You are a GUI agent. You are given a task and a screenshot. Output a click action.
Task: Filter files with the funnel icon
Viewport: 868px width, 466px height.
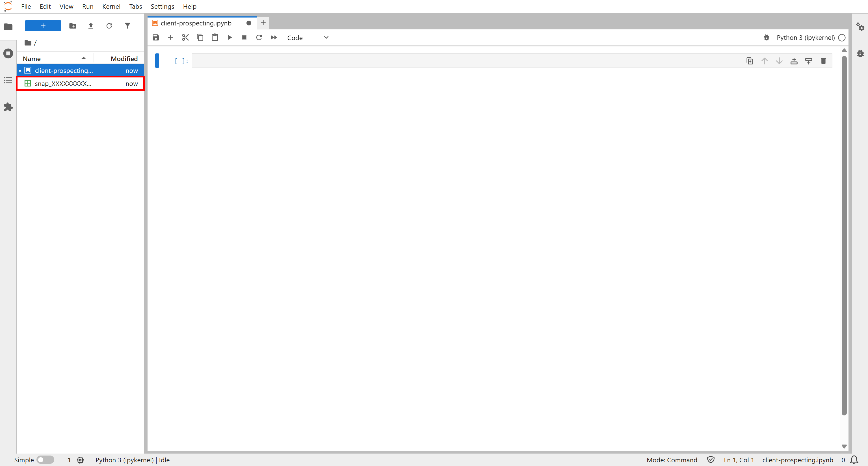pyautogui.click(x=128, y=26)
